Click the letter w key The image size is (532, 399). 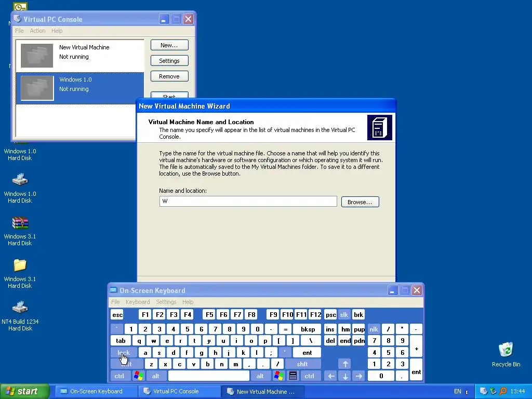pos(153,341)
